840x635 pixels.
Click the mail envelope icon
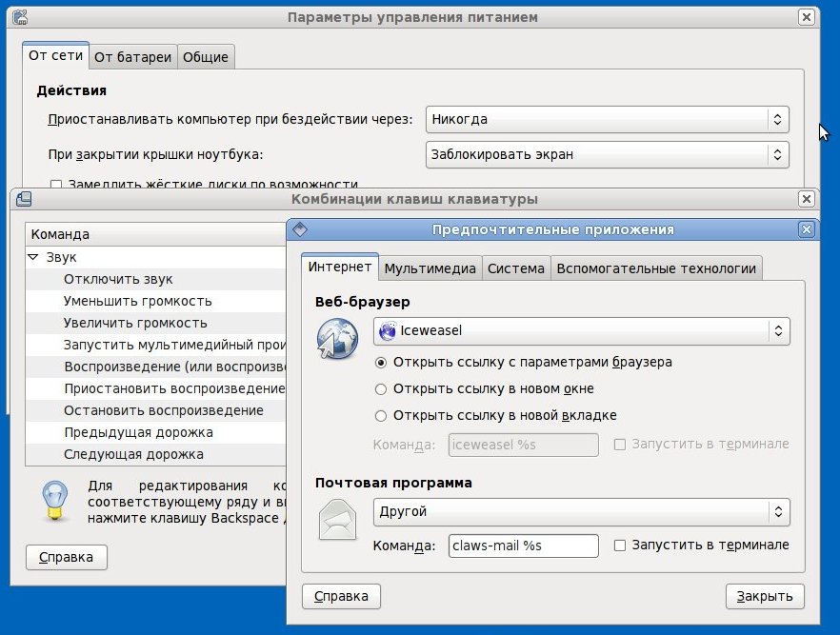337,520
